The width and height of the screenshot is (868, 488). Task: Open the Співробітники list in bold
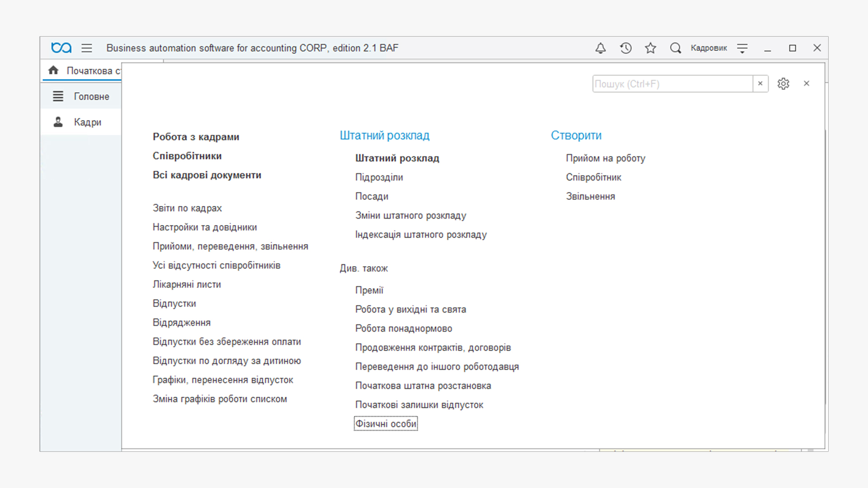coord(187,156)
